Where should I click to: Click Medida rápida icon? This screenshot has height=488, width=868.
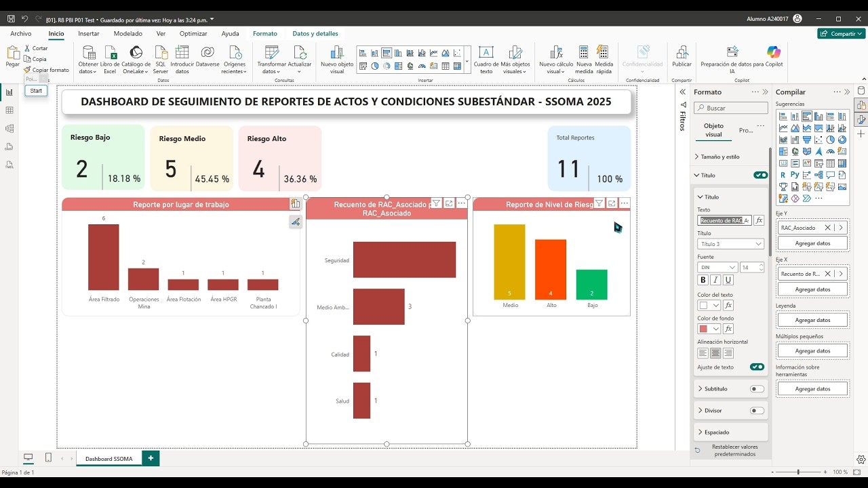click(604, 53)
